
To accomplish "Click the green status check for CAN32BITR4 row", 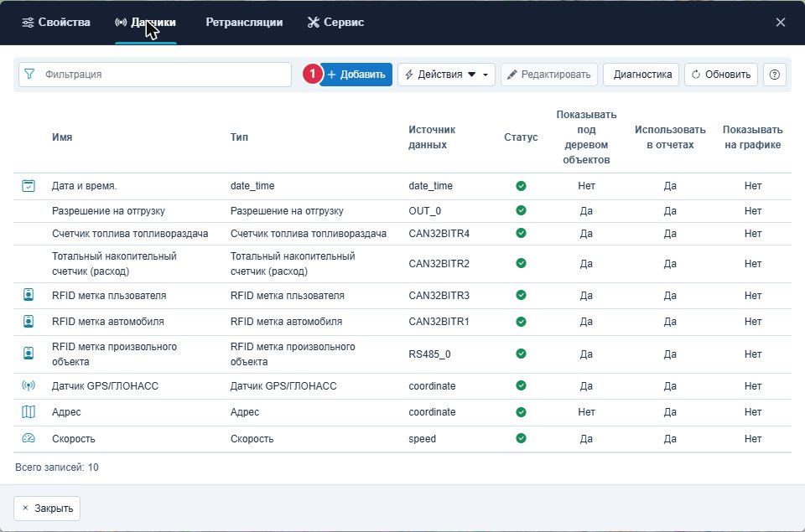I will (521, 233).
